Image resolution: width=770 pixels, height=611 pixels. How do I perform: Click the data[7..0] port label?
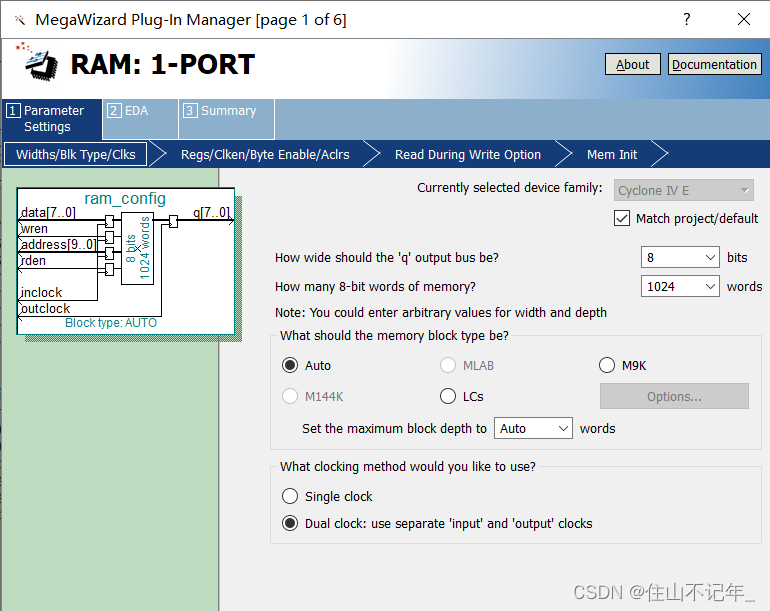[48, 213]
